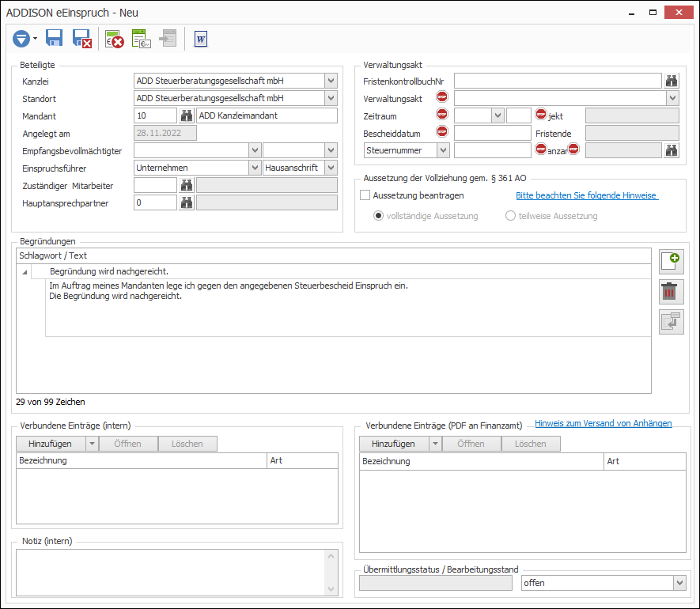Click Hinzufügen under PDF an Finanzamt
Screen dimensions: 700x609
pyautogui.click(x=394, y=444)
